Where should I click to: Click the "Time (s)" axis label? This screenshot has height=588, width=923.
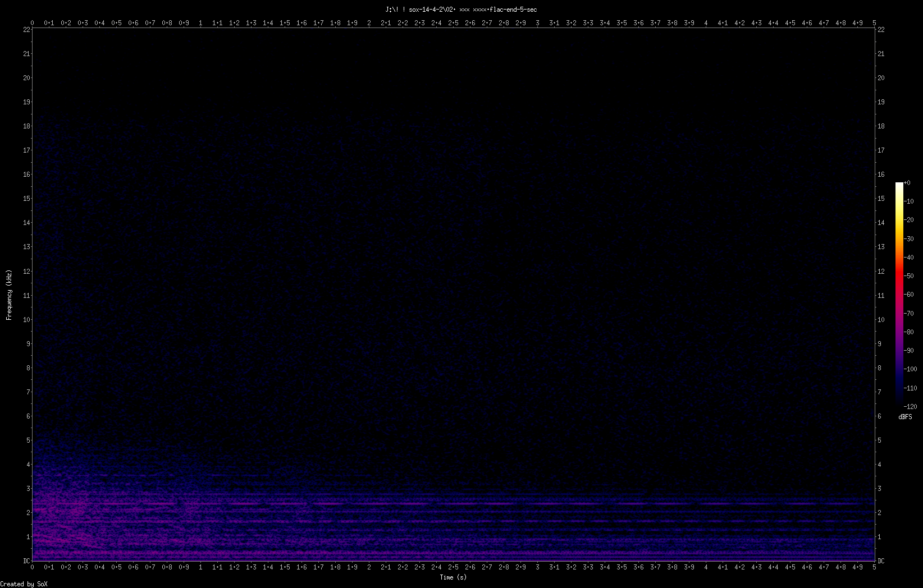(453, 577)
